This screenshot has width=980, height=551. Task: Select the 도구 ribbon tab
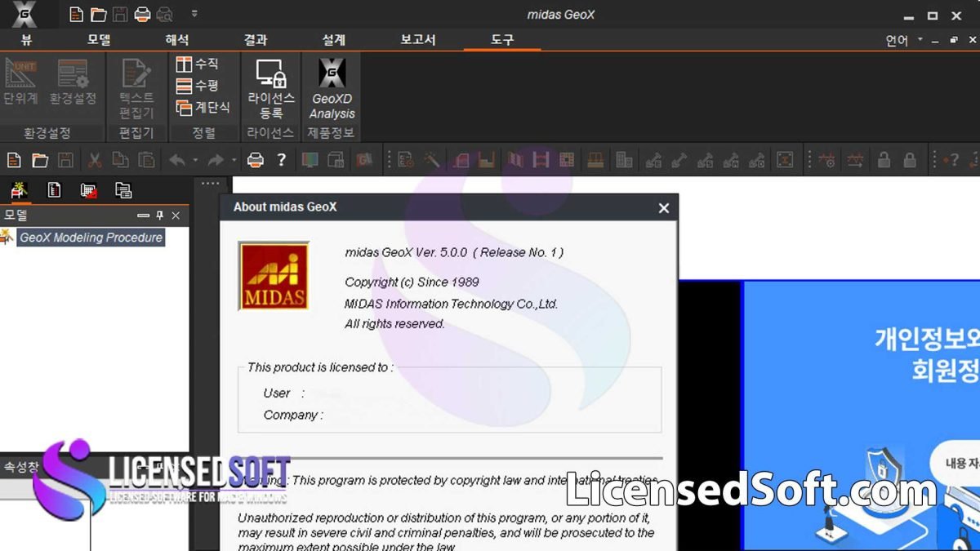(x=502, y=39)
